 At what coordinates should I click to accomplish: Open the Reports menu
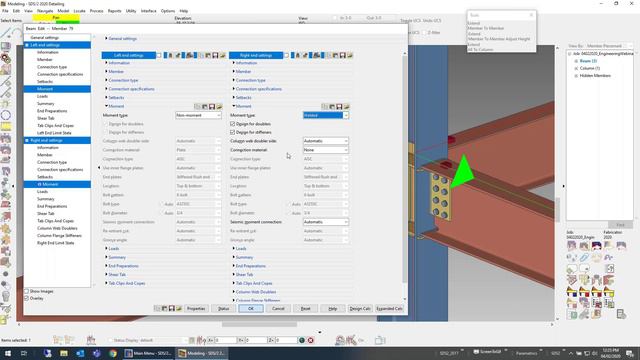click(114, 11)
